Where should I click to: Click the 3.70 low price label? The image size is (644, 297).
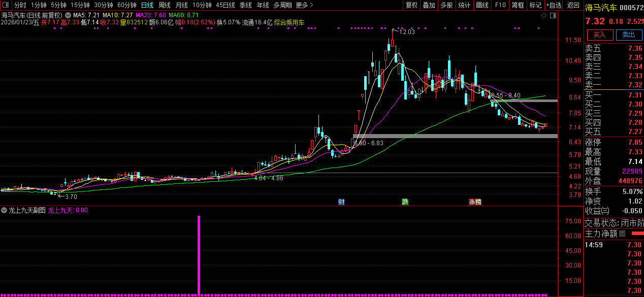(x=71, y=196)
